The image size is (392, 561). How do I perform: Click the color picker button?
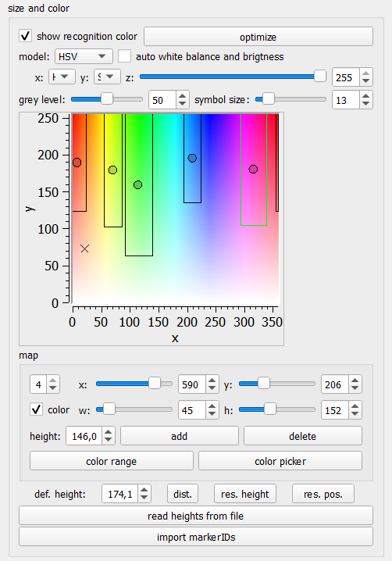click(x=280, y=461)
